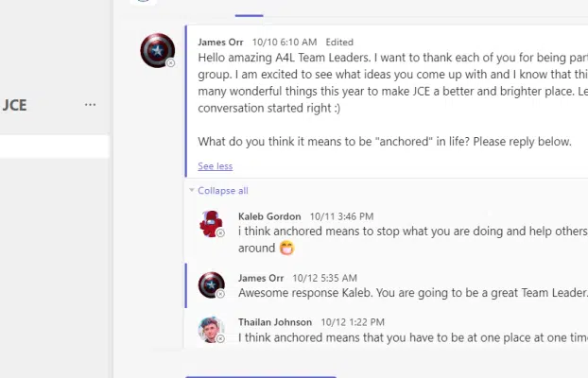The width and height of the screenshot is (588, 378).
Task: Click James Orr's Captain America avatar on main post
Action: coord(156,50)
